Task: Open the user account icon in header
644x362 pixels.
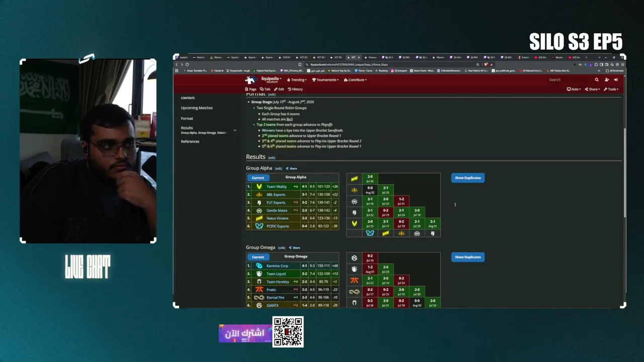Action: 607,80
